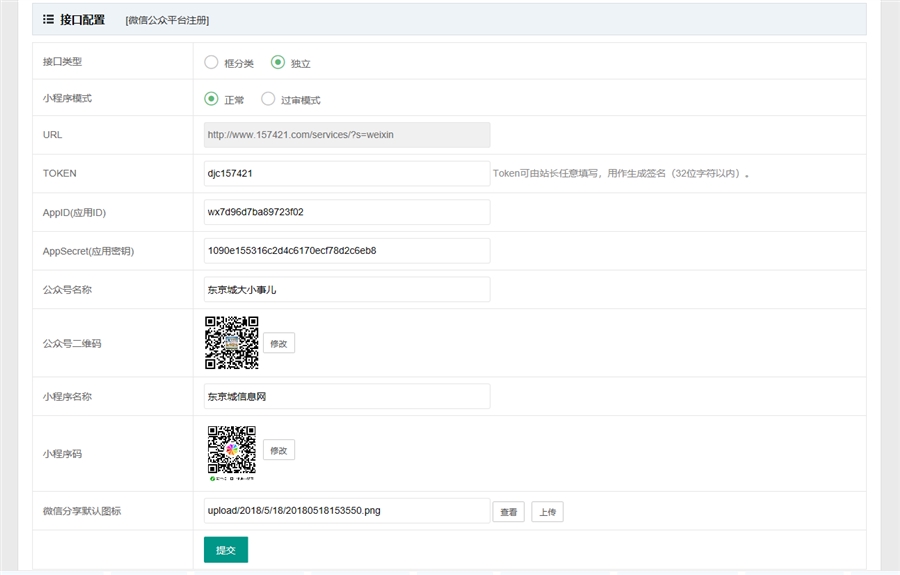The width and height of the screenshot is (900, 575).
Task: Focus the TOKEN input field
Action: [x=346, y=173]
